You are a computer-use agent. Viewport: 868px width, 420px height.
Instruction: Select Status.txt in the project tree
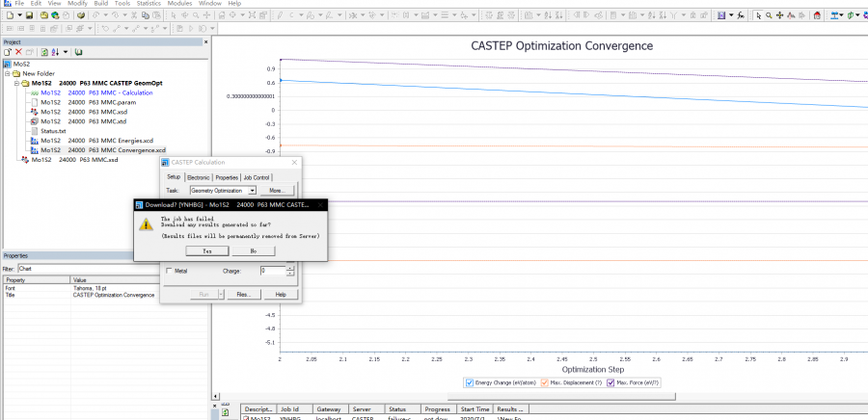point(54,131)
